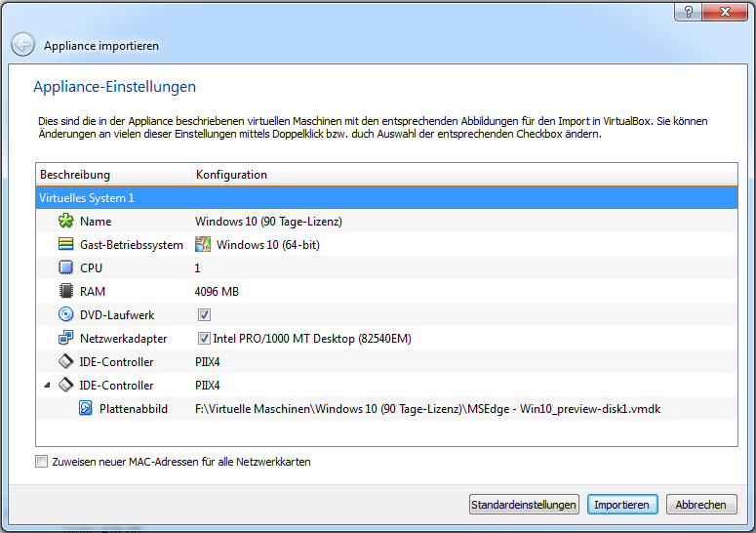Uncheck the Intel PRO/1000 MT Desktop checkbox
The height and width of the screenshot is (533, 756).
pyautogui.click(x=204, y=338)
